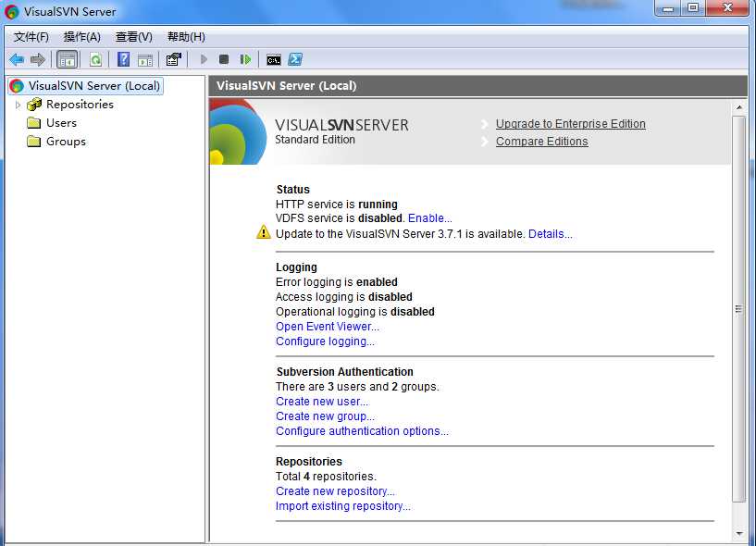Screen dimensions: 756x546
Task: Click the Back arrow toolbar icon
Action: (x=17, y=60)
